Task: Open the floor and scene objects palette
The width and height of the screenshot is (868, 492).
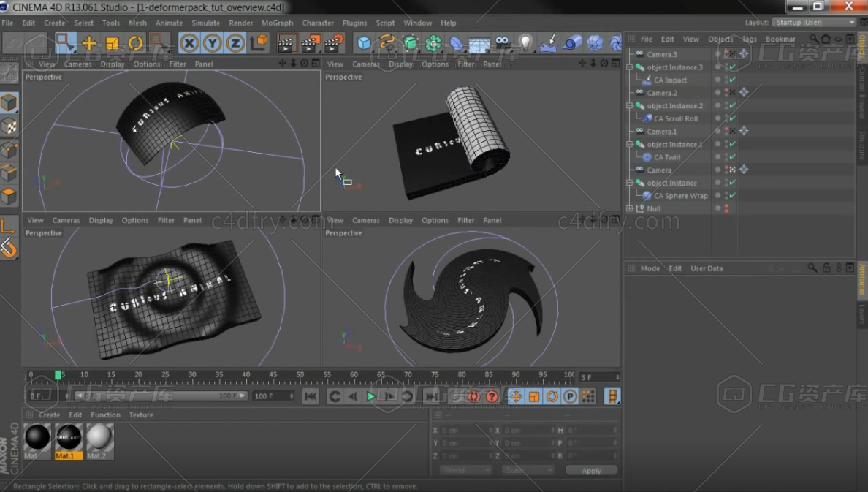Action: [479, 43]
